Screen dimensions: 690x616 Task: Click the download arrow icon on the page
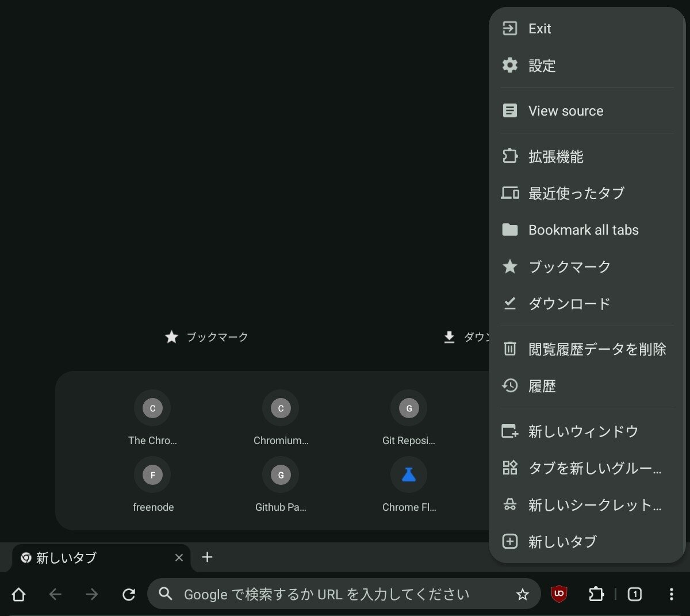(449, 337)
